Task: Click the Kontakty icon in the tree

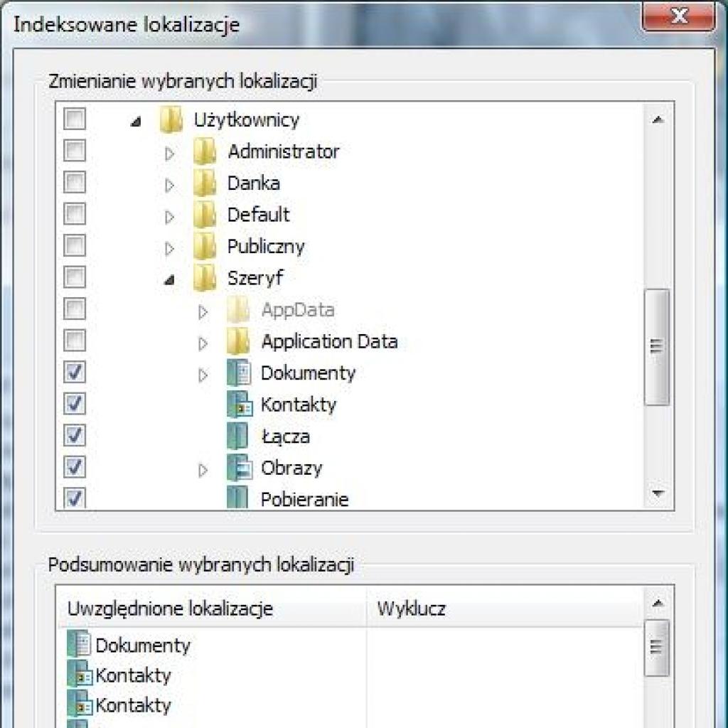Action: tap(240, 405)
